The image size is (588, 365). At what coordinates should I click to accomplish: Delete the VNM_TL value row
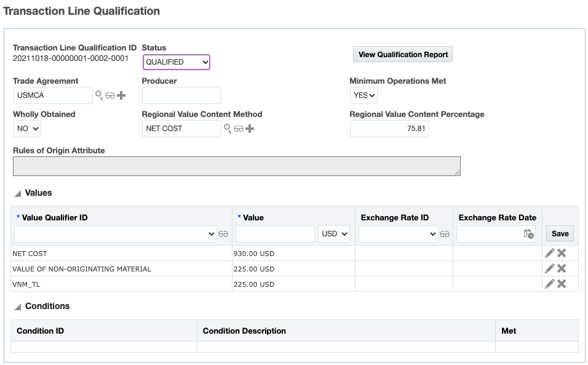tap(562, 284)
